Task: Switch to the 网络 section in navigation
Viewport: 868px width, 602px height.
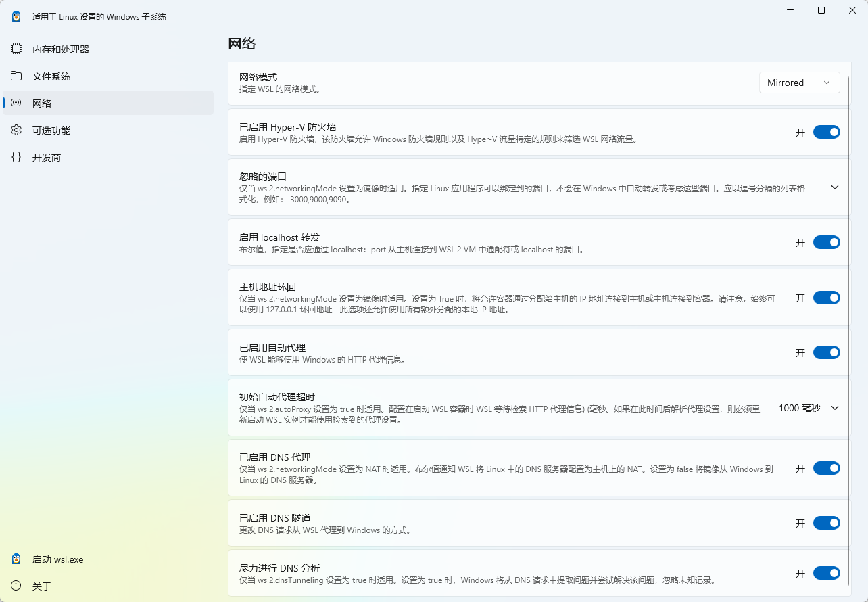Action: (42, 103)
